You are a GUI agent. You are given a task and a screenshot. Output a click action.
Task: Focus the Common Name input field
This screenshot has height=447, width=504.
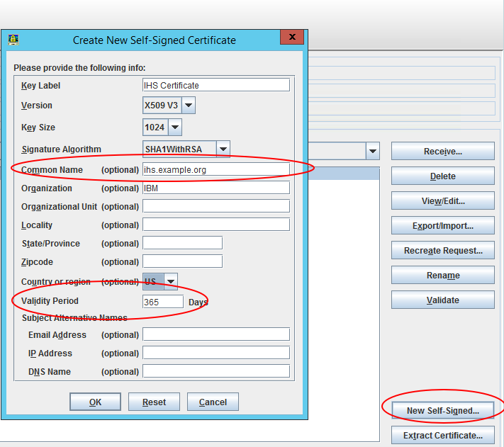(216, 170)
